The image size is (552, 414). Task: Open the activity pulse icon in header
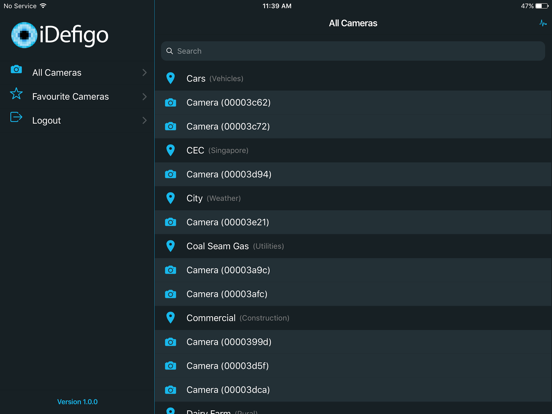click(x=543, y=23)
